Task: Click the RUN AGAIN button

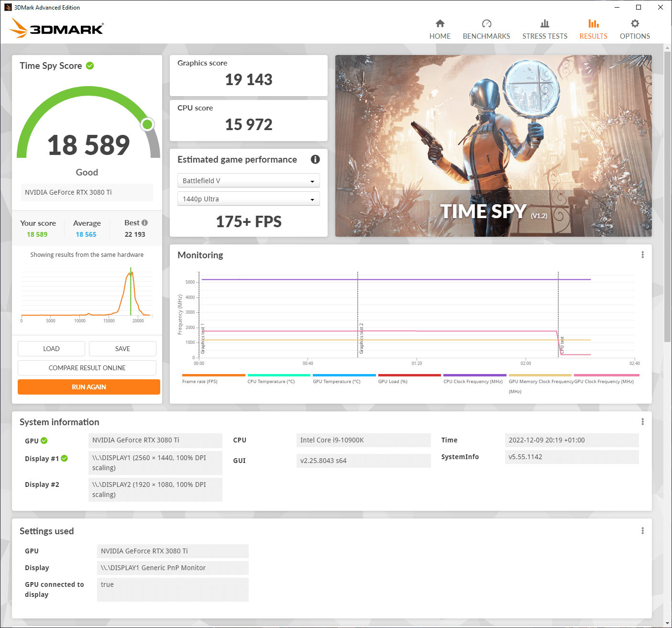Action: (x=89, y=387)
